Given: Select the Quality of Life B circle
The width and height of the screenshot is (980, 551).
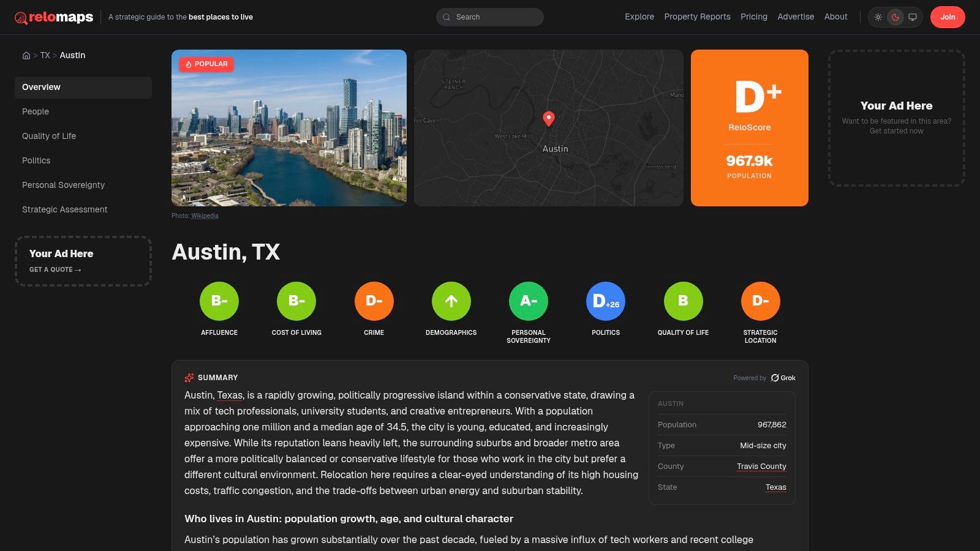Looking at the screenshot, I should coord(684,301).
